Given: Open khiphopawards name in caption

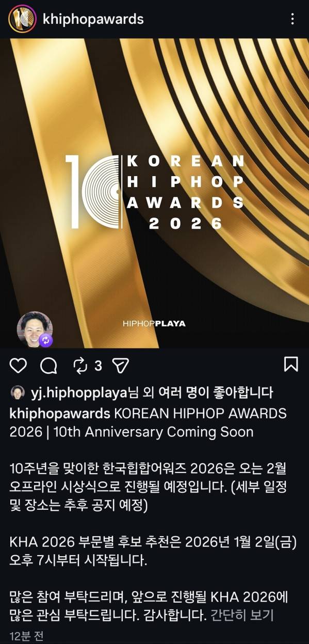Looking at the screenshot, I should click(60, 414).
